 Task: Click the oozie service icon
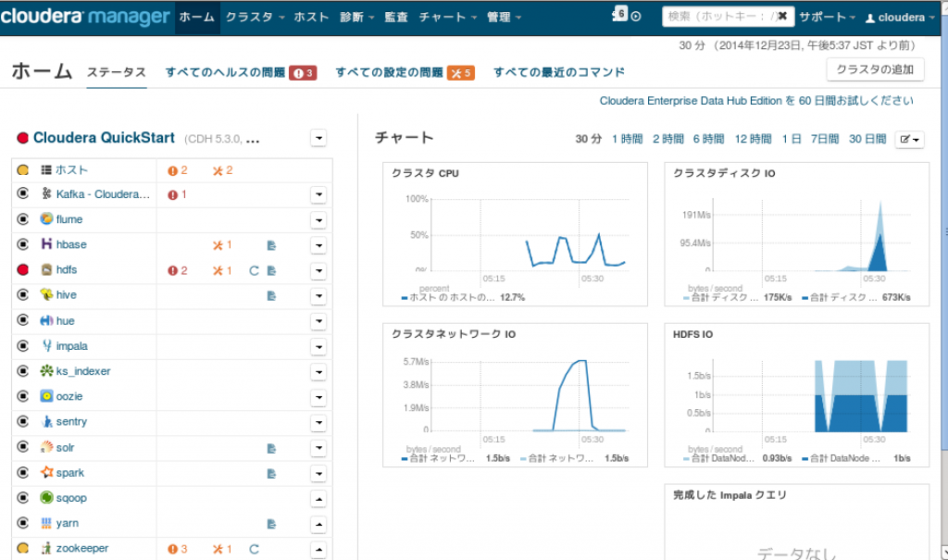tap(46, 396)
